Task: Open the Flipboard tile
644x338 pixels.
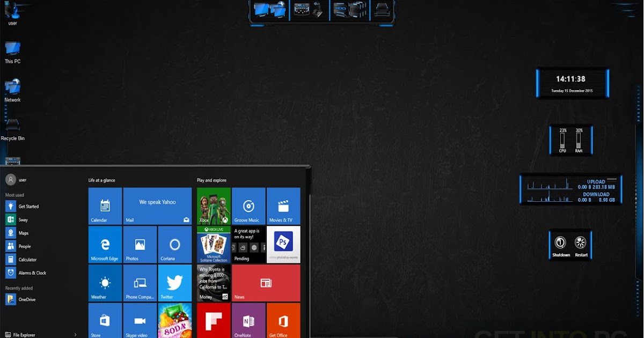Action: click(214, 320)
